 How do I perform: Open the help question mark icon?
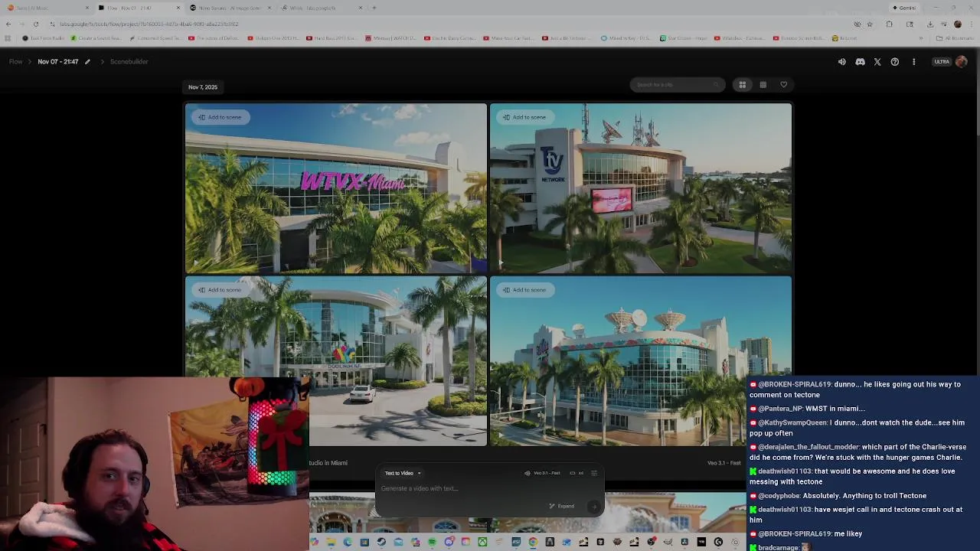click(x=895, y=61)
